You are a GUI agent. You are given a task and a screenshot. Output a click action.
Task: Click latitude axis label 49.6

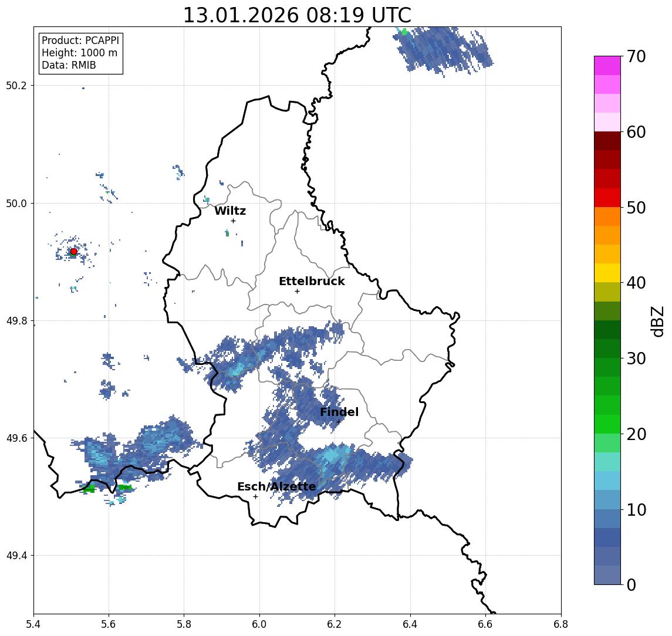[x=16, y=438]
